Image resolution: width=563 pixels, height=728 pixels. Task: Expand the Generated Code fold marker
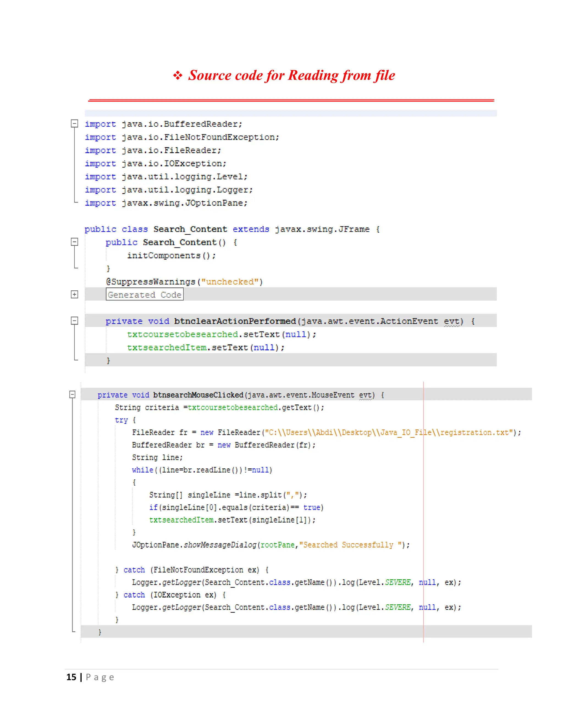74,294
